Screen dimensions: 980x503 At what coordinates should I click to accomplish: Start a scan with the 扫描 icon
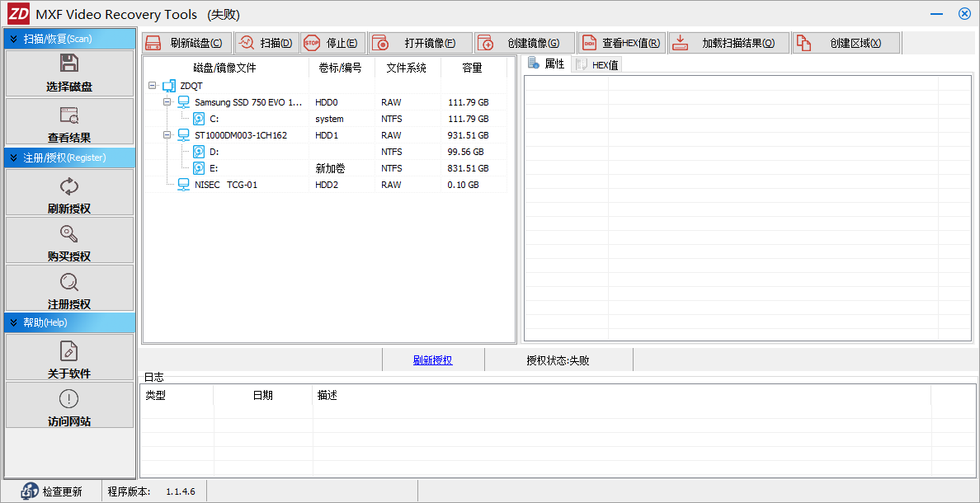pyautogui.click(x=246, y=42)
